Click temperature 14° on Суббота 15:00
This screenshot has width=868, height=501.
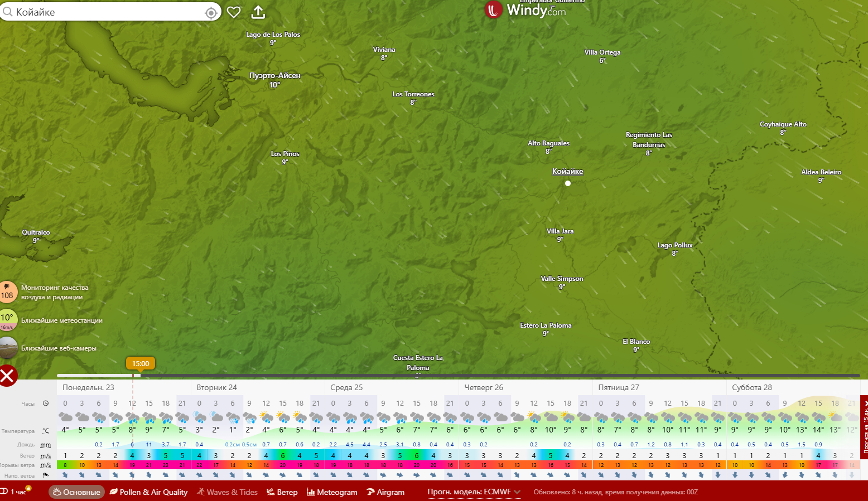[x=818, y=430]
